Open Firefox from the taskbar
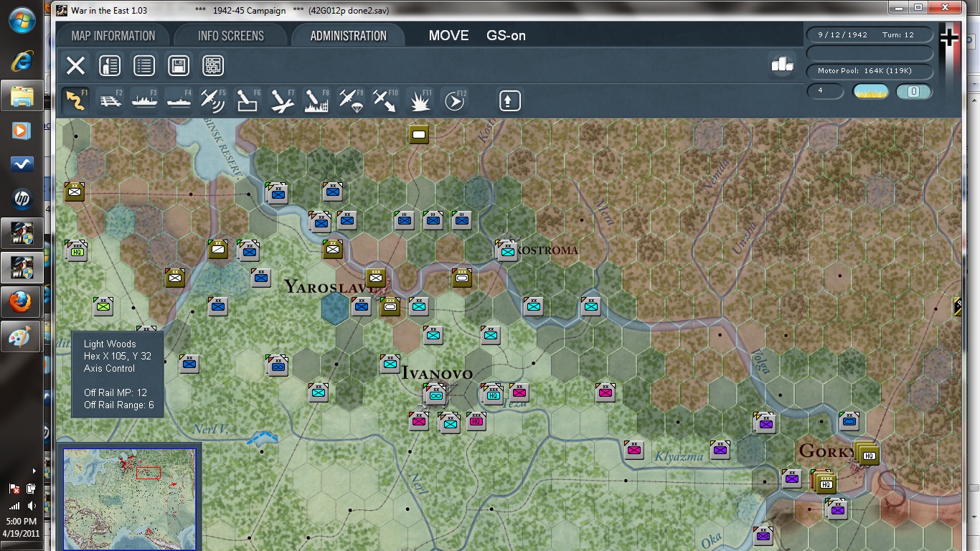The image size is (980, 551). point(22,302)
